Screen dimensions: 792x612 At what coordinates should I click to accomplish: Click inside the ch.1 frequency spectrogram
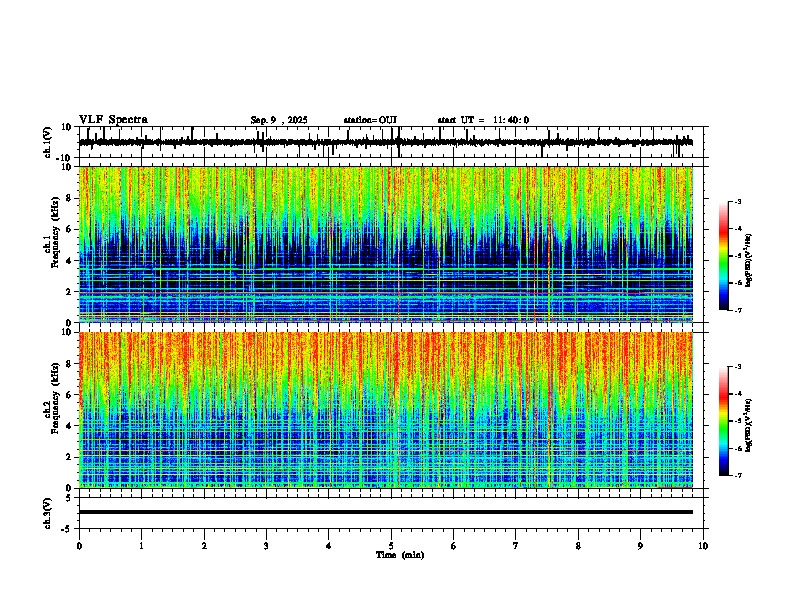point(386,244)
